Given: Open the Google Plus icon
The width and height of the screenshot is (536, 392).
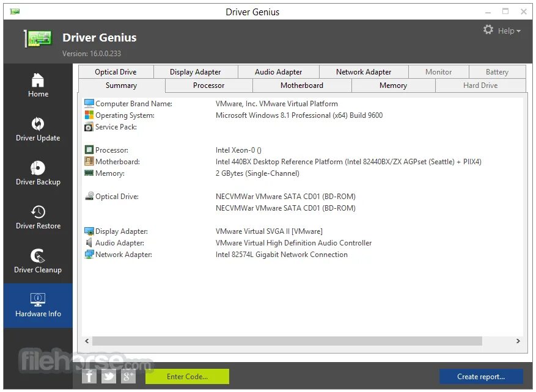Looking at the screenshot, I should point(128,377).
